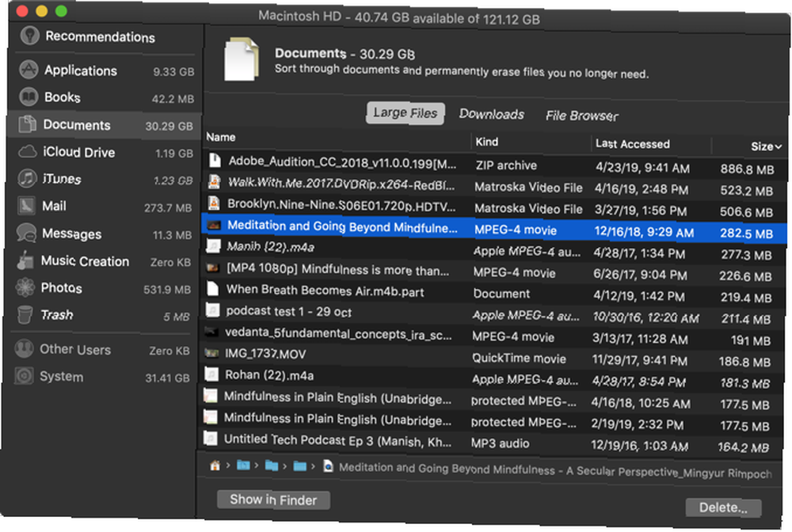The image size is (792, 532).
Task: Click the iTunes music note icon
Action: (27, 178)
